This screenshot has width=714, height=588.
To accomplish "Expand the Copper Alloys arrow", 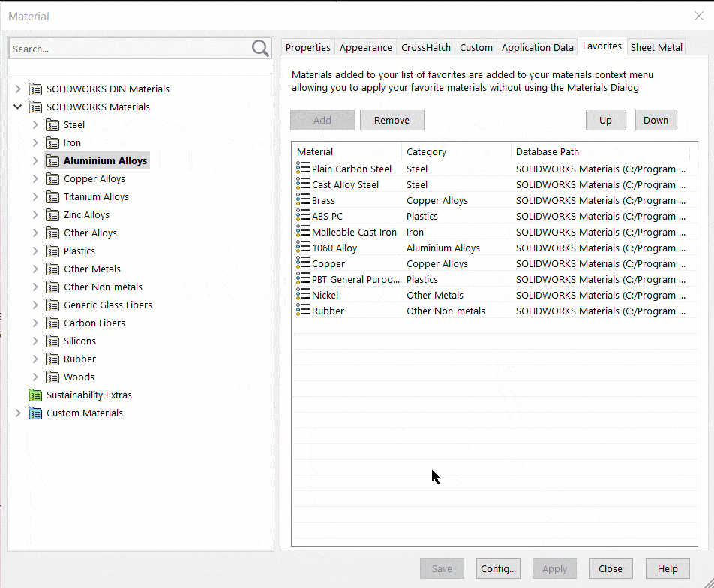I will (35, 179).
